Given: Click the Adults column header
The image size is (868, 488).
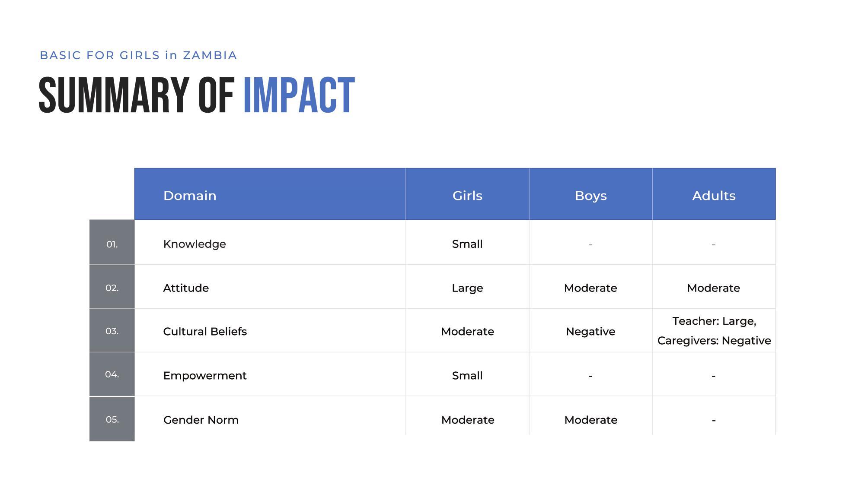Looking at the screenshot, I should point(714,194).
